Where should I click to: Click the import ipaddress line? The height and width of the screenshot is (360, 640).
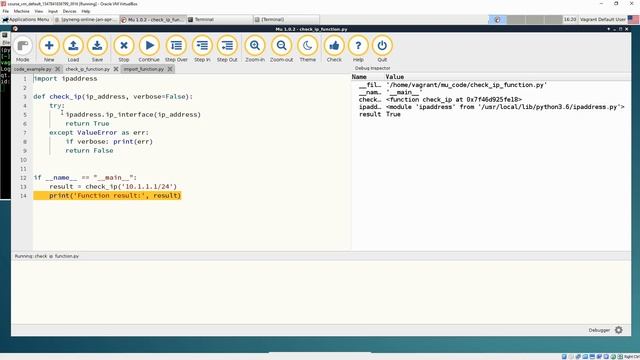point(65,78)
